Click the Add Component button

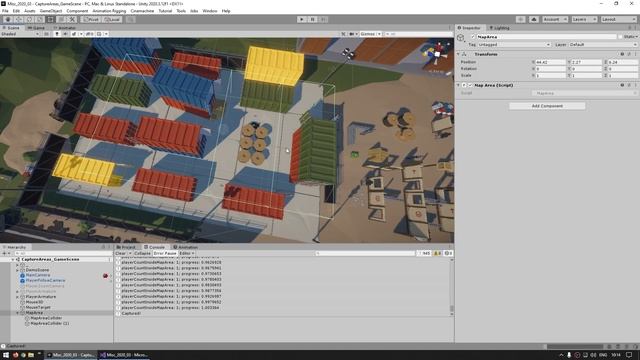coord(547,106)
